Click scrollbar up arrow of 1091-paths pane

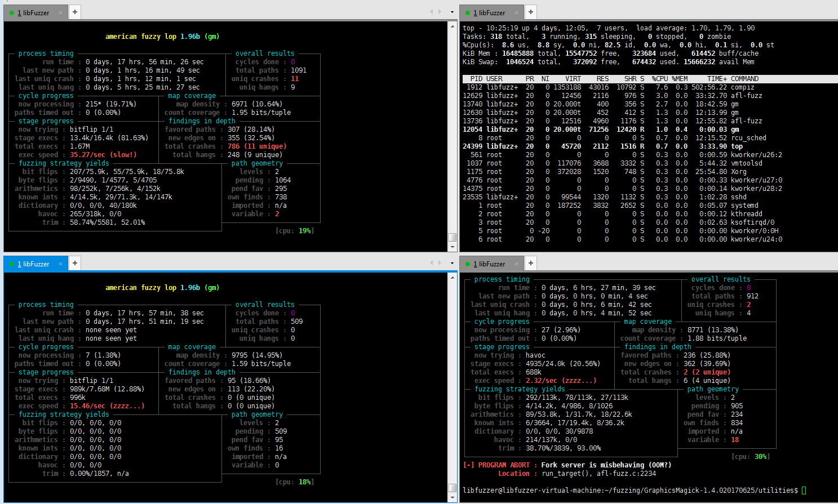pyautogui.click(x=453, y=26)
